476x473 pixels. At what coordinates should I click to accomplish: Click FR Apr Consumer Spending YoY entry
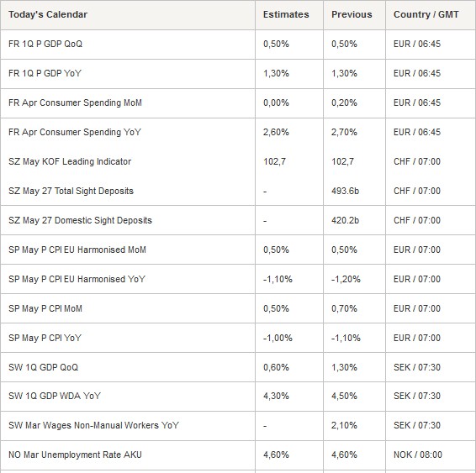[75, 132]
